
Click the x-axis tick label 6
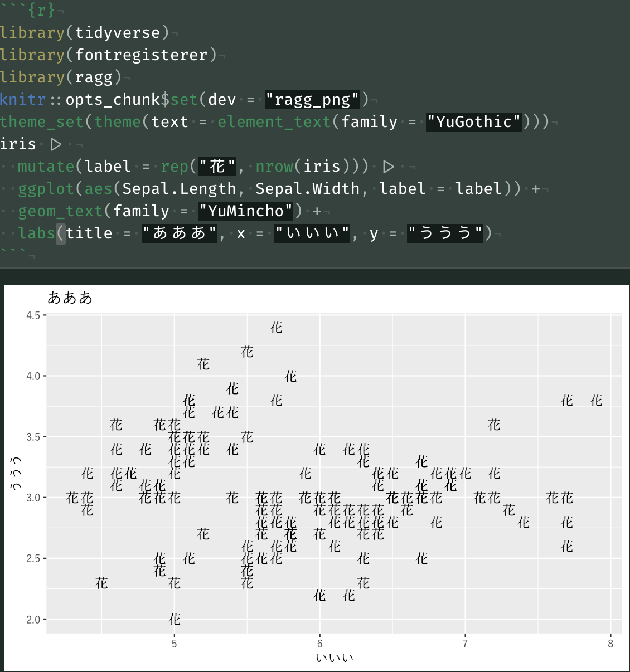[x=320, y=644]
